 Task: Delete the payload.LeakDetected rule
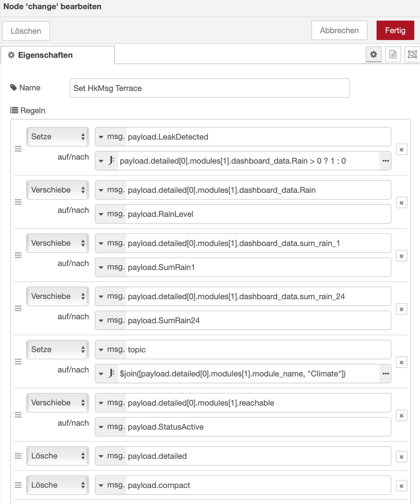(x=402, y=150)
